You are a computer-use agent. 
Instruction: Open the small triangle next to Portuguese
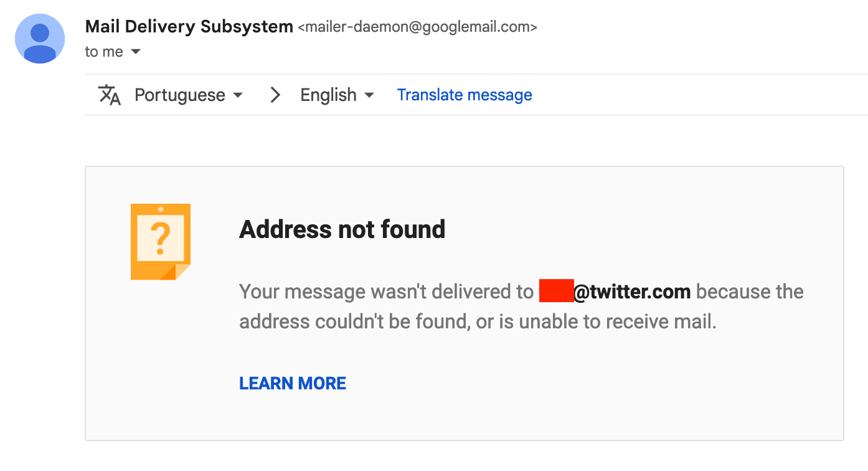(x=237, y=95)
